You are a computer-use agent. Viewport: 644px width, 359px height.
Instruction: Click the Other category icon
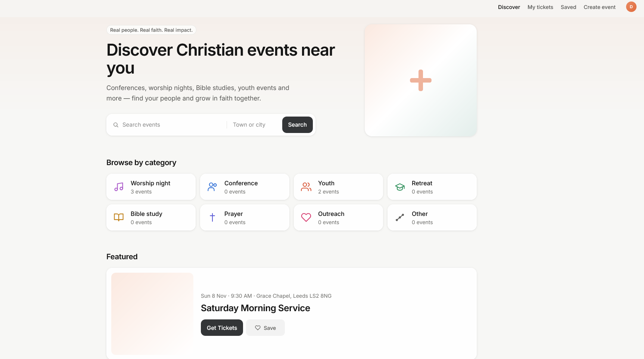click(400, 217)
